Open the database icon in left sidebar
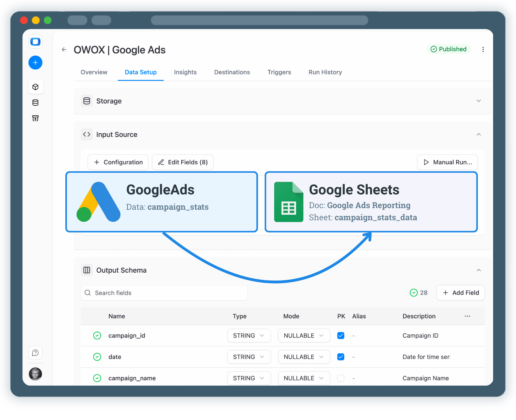The height and width of the screenshot is (420, 516). click(35, 102)
